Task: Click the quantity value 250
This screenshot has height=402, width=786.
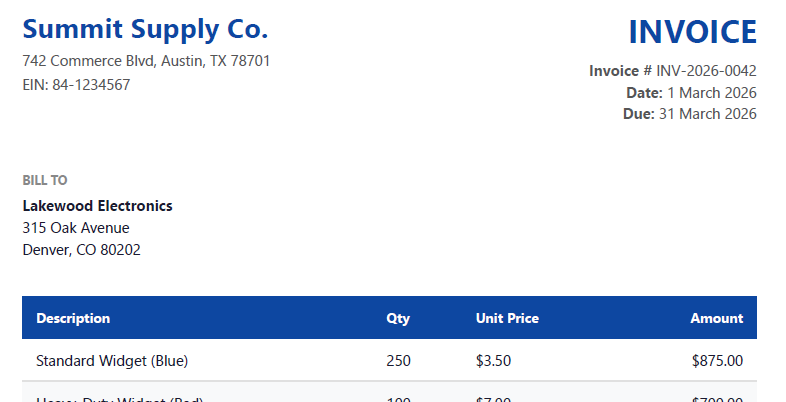Action: click(x=398, y=360)
